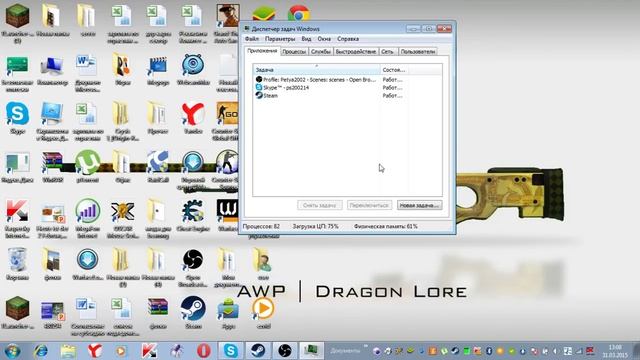This screenshot has height=360, width=640.
Task: Switch to OBS on the taskbar
Action: (x=285, y=351)
